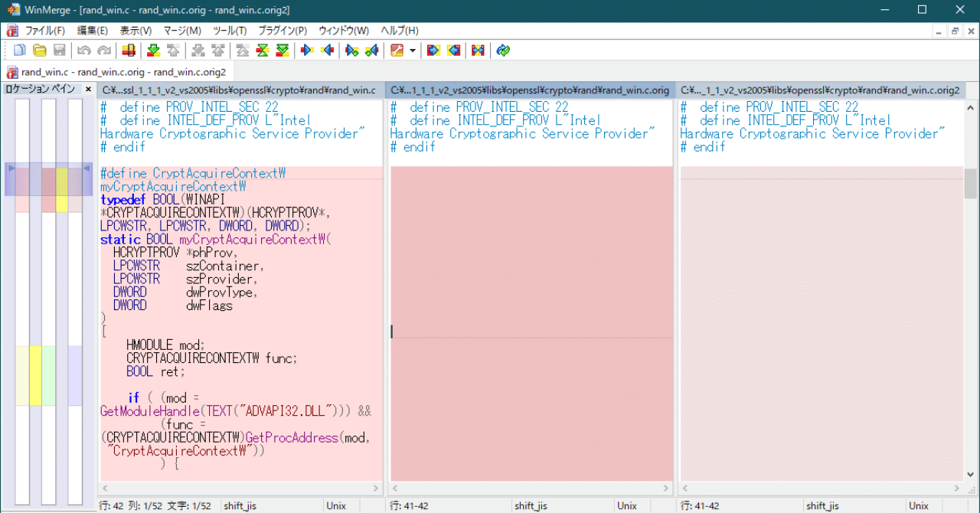Image resolution: width=980 pixels, height=513 pixels.
Task: Click the vertical scrollbar thumb of right pane
Action: point(970,183)
